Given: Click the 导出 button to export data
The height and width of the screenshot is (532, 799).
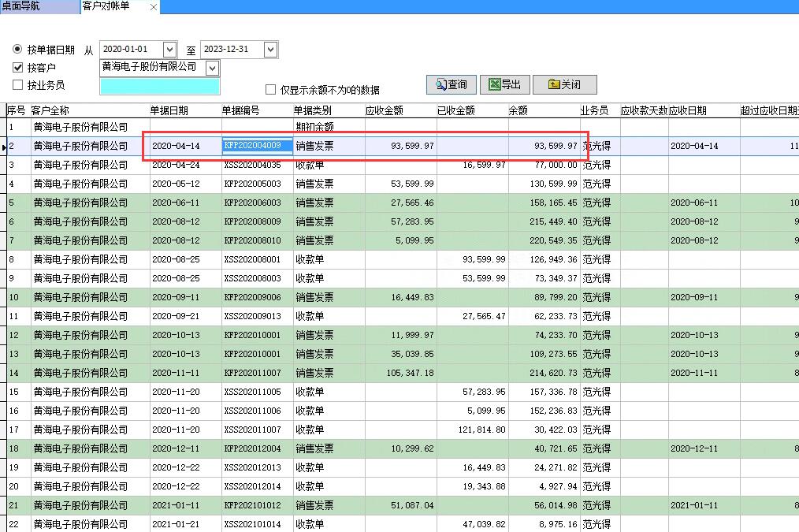Looking at the screenshot, I should click(x=505, y=84).
